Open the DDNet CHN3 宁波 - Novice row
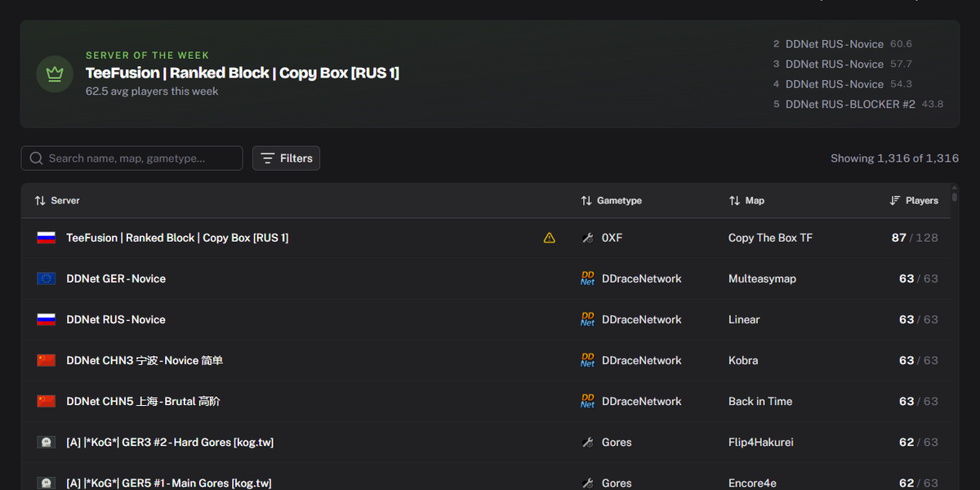 (x=485, y=360)
